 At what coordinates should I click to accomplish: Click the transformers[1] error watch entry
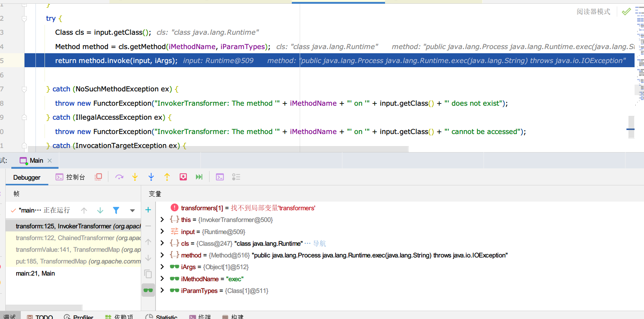pyautogui.click(x=248, y=208)
